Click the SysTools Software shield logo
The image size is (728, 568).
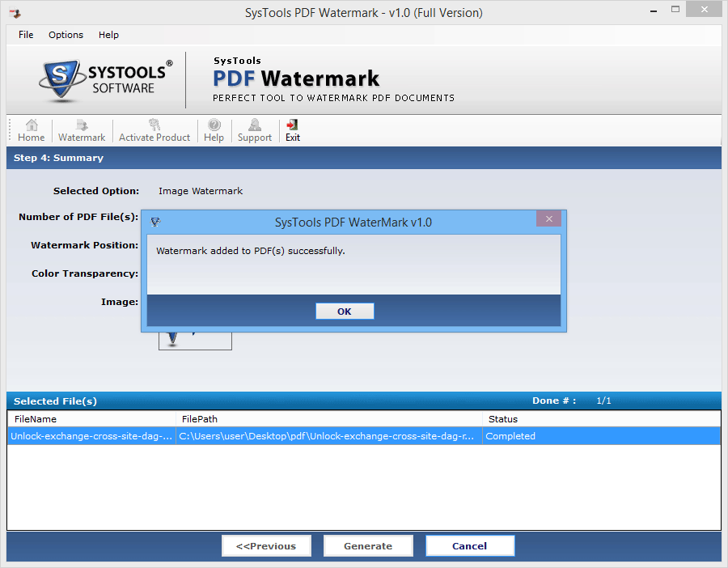coord(61,79)
